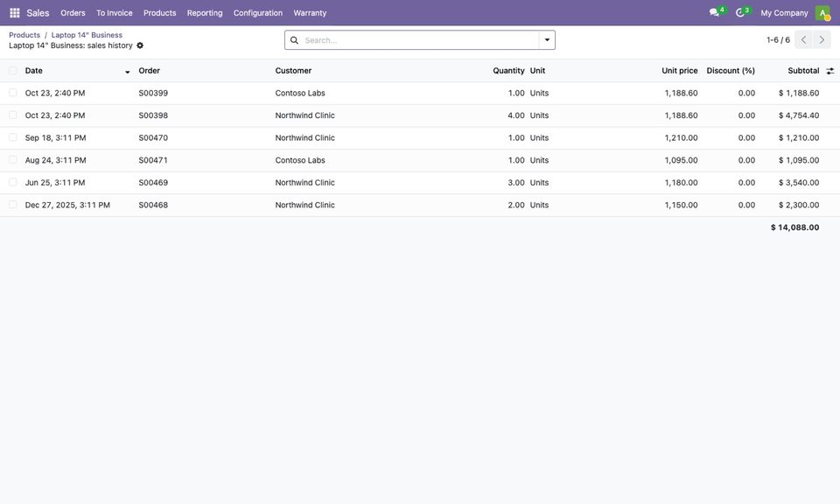Select the checkbox for order S00470
The image size is (840, 504).
[13, 137]
